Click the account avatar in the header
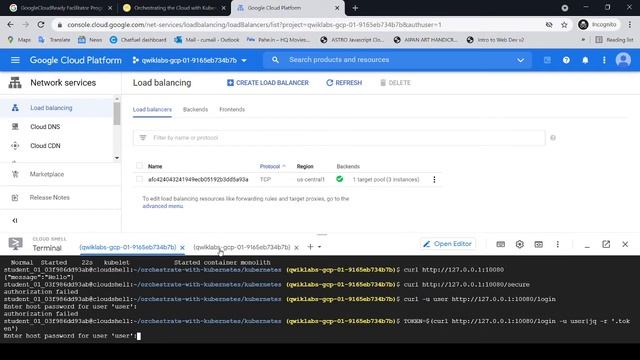640x360 pixels. tap(623, 60)
